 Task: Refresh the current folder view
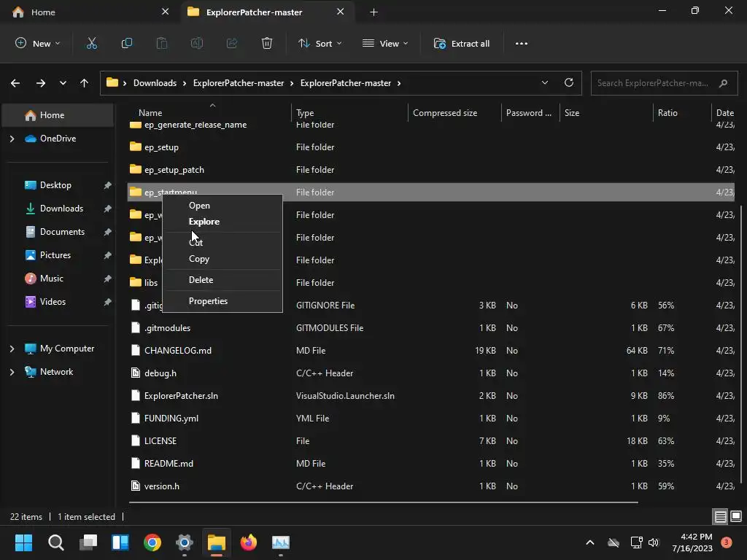click(x=569, y=82)
